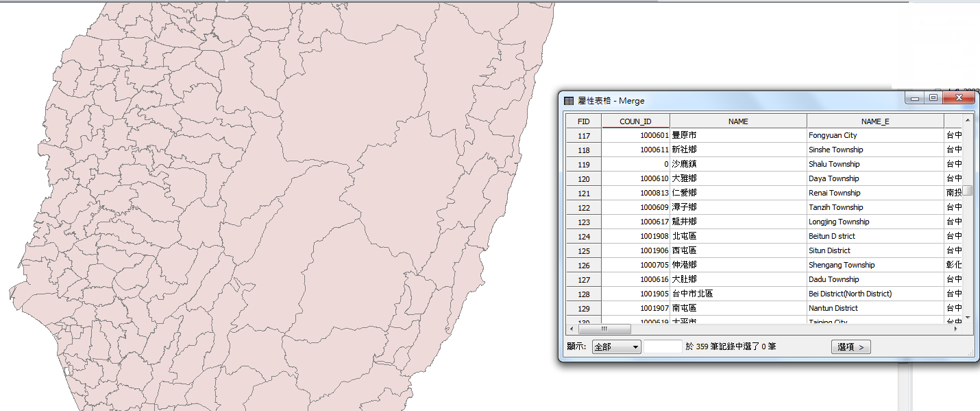The width and height of the screenshot is (980, 411).
Task: Click the vertical scrollbar up arrow
Action: pos(968,121)
